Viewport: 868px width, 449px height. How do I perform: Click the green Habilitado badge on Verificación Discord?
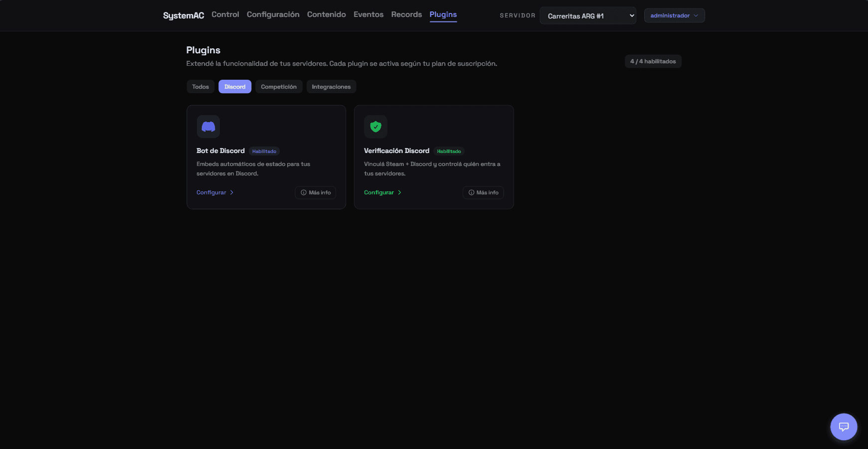coord(449,151)
